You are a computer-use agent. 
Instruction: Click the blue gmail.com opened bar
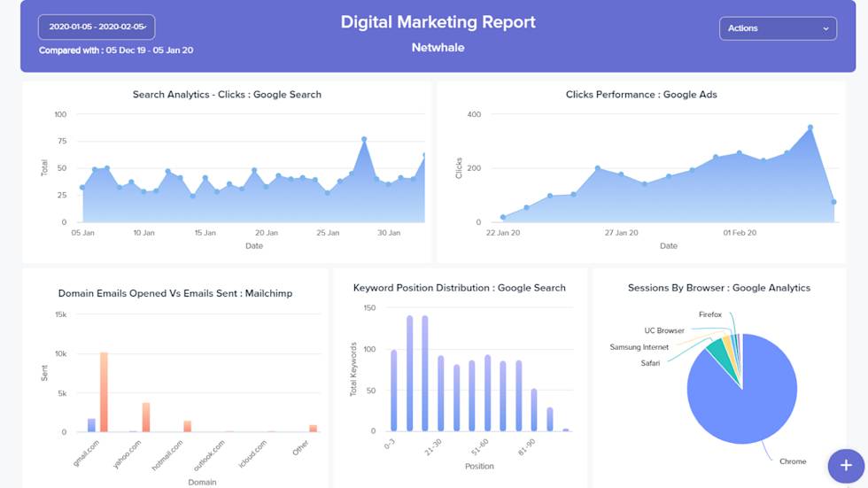click(91, 425)
